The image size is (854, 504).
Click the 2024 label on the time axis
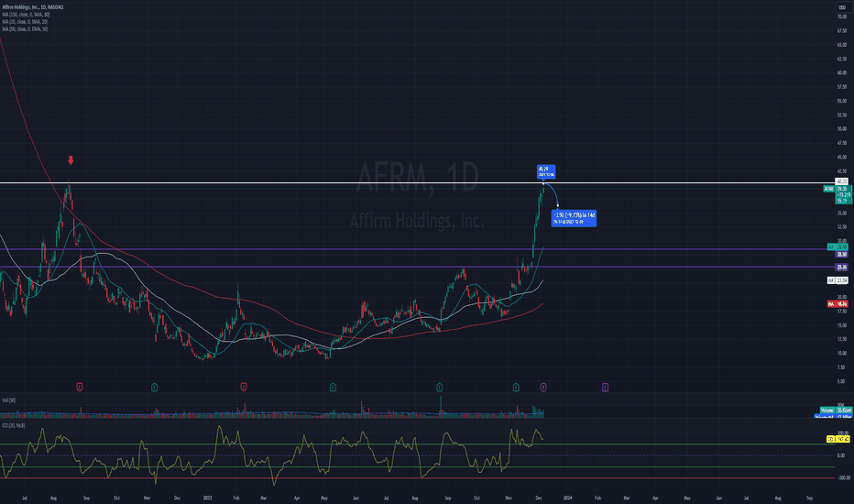567,498
